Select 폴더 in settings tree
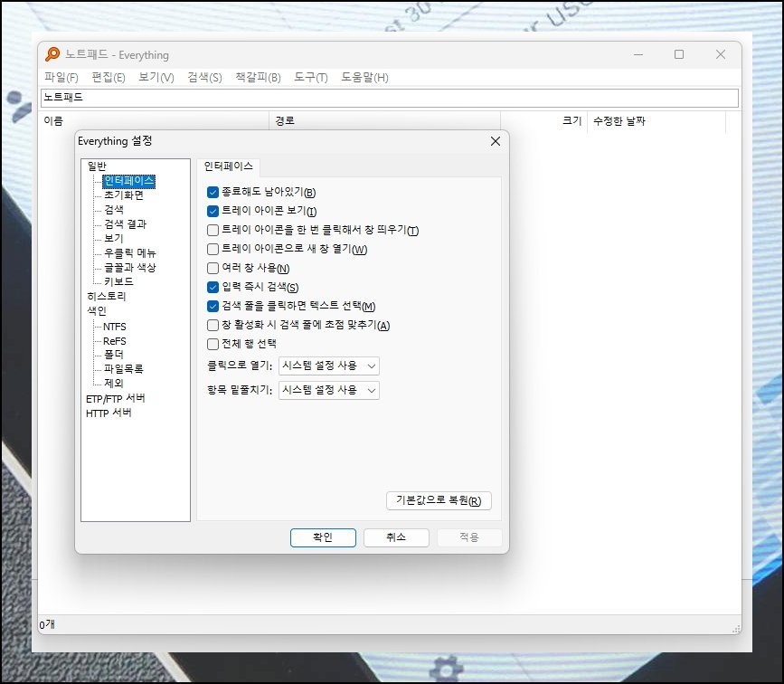 coord(114,355)
